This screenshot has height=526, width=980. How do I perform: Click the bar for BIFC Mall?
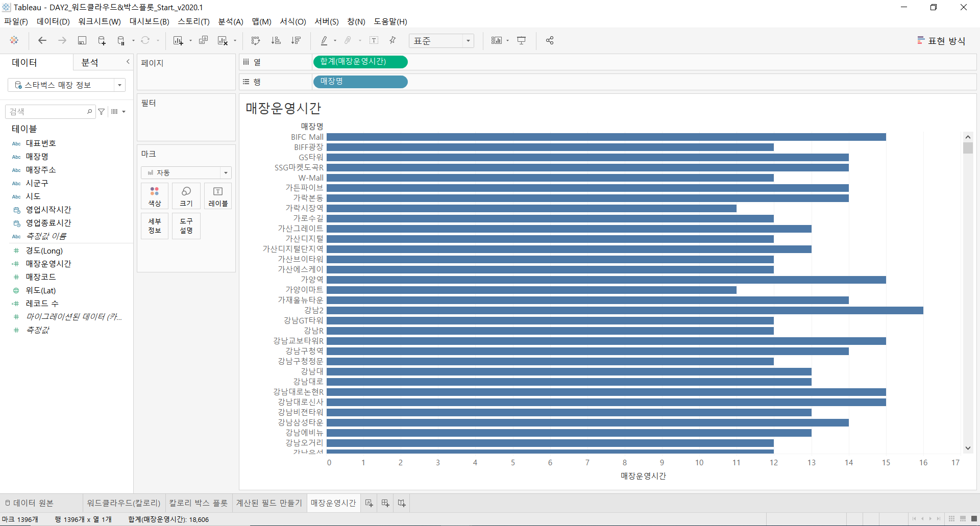point(606,137)
